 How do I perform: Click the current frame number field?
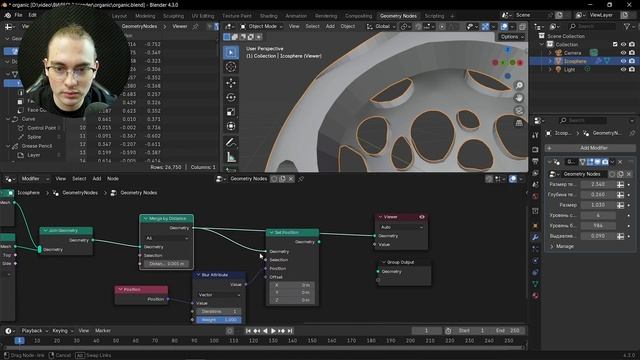tap(426, 331)
